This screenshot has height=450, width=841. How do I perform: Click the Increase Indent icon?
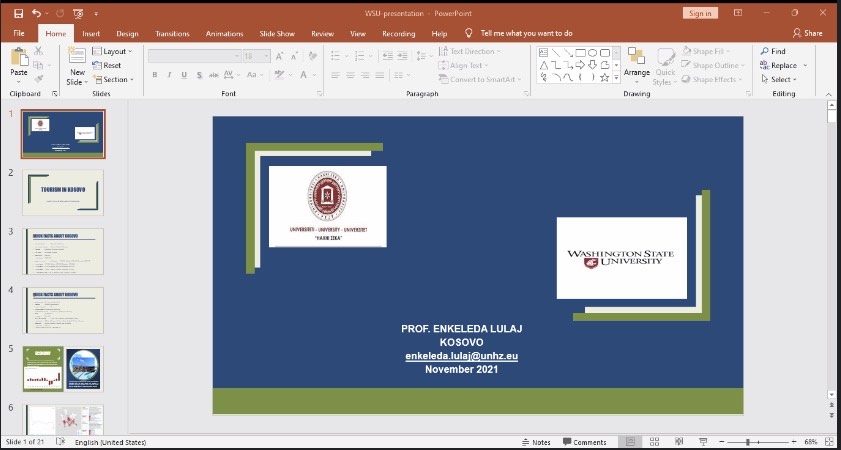(402, 56)
